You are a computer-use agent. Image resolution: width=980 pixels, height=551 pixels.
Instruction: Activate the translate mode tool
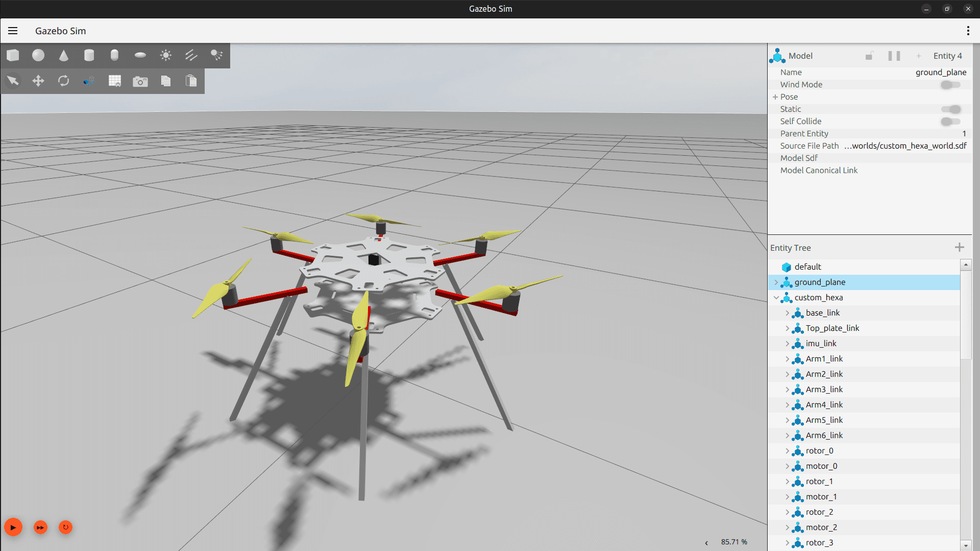click(38, 81)
